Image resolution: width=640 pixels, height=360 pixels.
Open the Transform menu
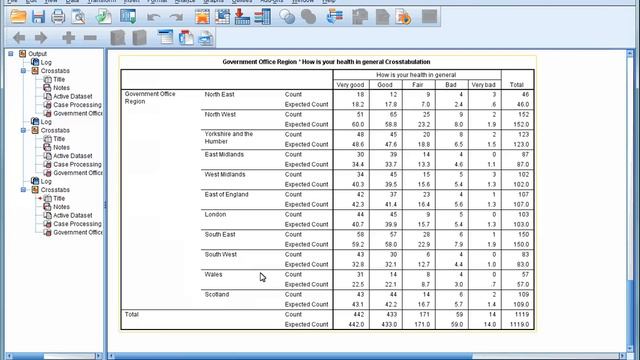(102, 1)
